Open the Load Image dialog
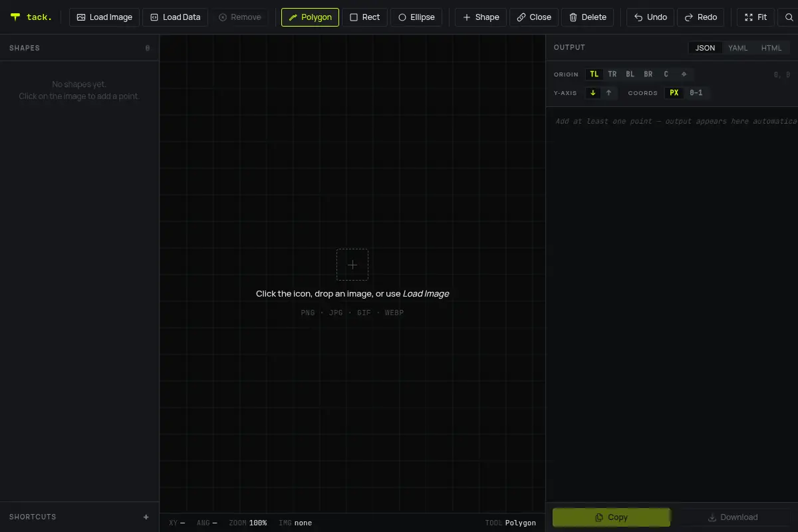Screen dimensions: 798x532 [x=104, y=17]
